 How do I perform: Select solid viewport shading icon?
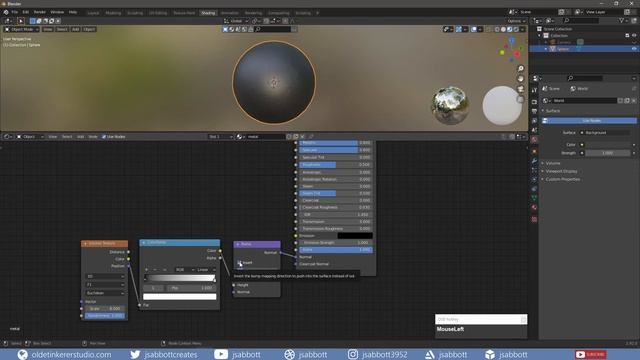[x=503, y=29]
